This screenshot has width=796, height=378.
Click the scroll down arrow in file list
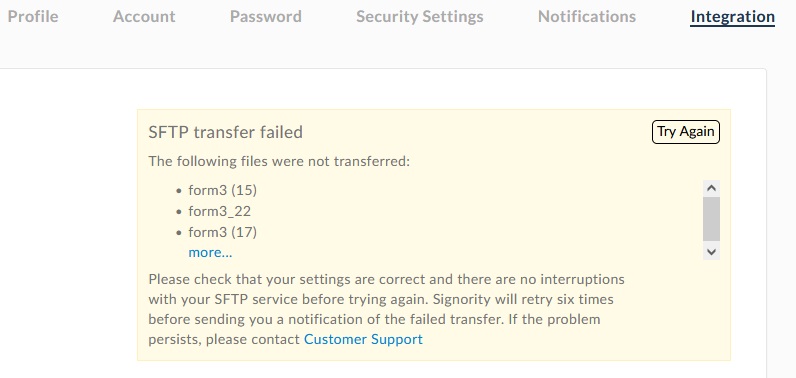coord(711,252)
